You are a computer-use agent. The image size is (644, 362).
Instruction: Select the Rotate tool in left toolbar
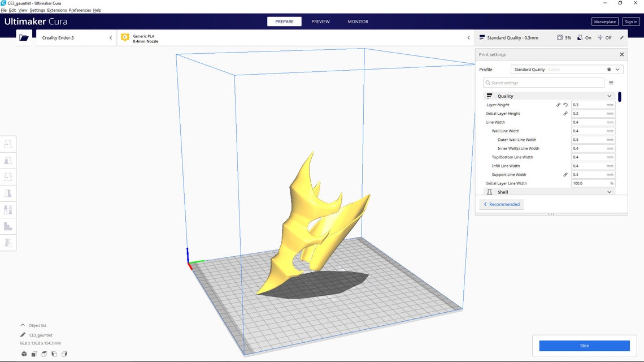[x=8, y=177]
